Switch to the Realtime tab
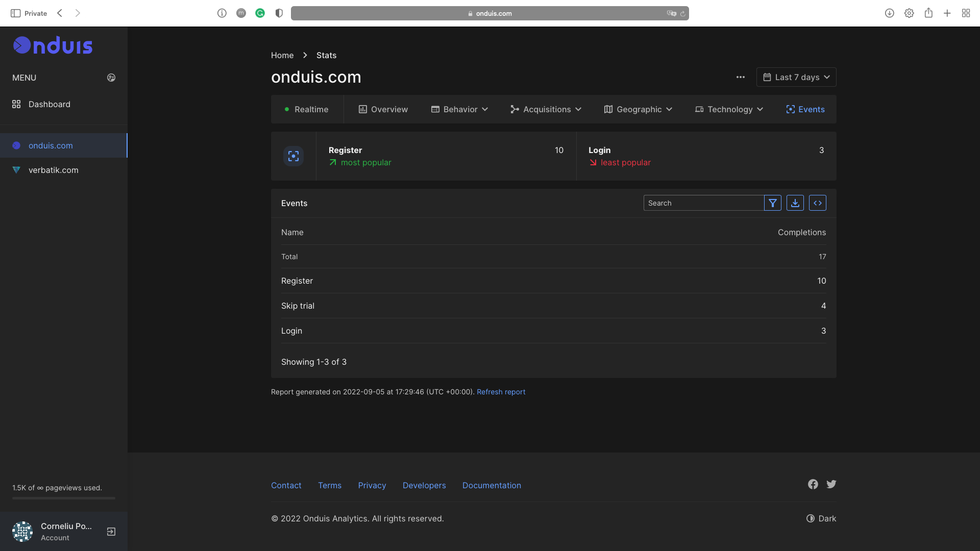Viewport: 980px width, 551px height. pos(307,109)
